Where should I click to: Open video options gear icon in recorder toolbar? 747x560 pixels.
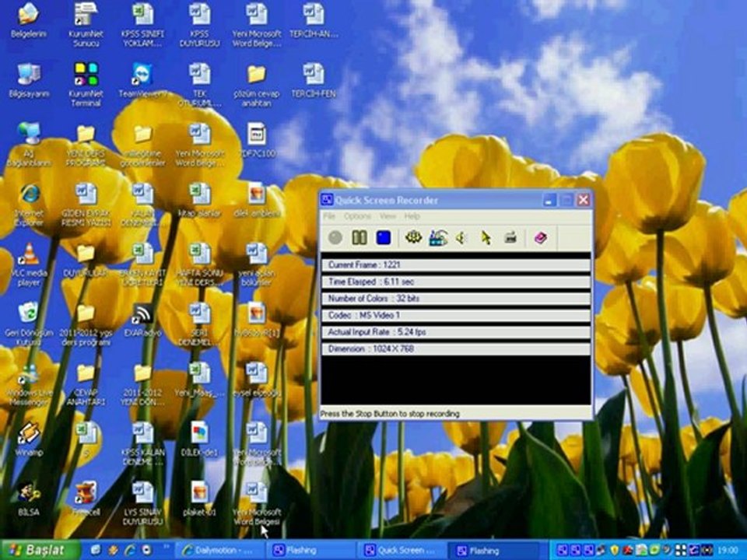[413, 237]
